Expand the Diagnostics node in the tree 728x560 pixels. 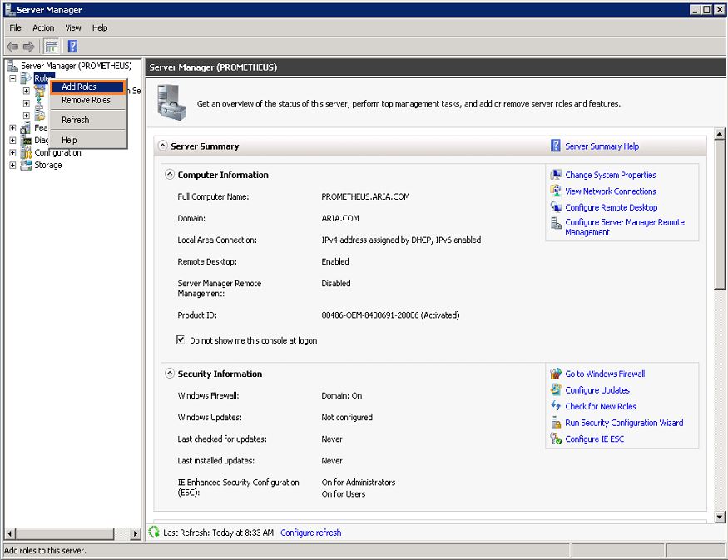[x=12, y=141]
